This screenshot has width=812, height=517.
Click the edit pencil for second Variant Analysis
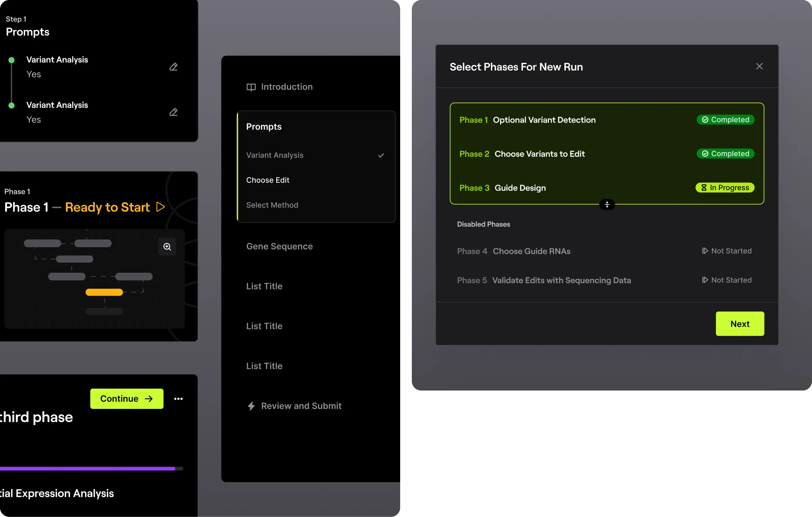173,112
